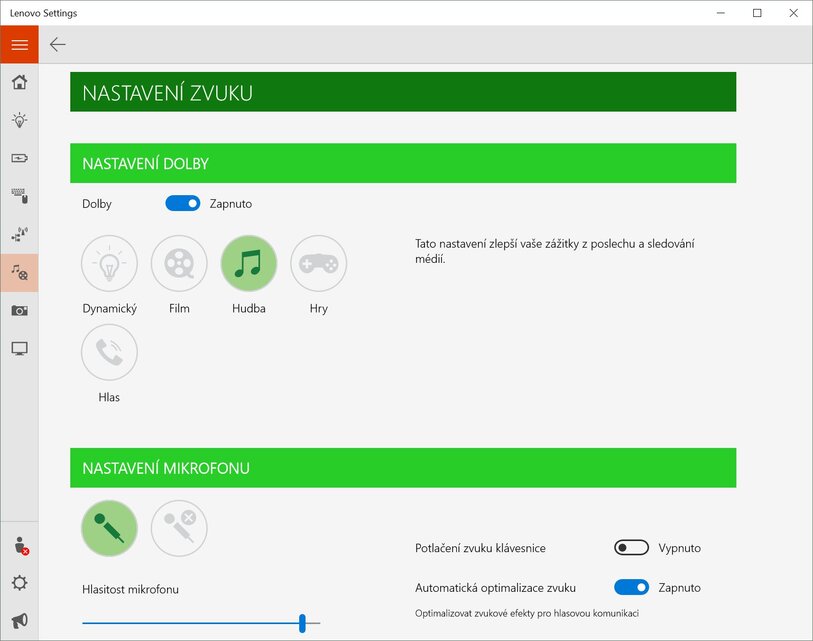Open the Home page in sidebar
Viewport: 813px width, 641px height.
click(19, 82)
